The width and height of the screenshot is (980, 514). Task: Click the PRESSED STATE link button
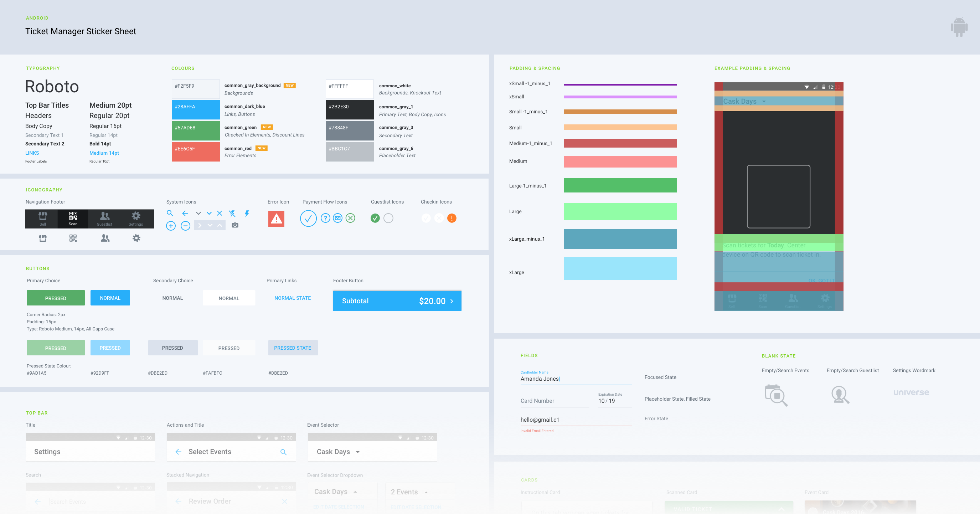click(x=293, y=348)
